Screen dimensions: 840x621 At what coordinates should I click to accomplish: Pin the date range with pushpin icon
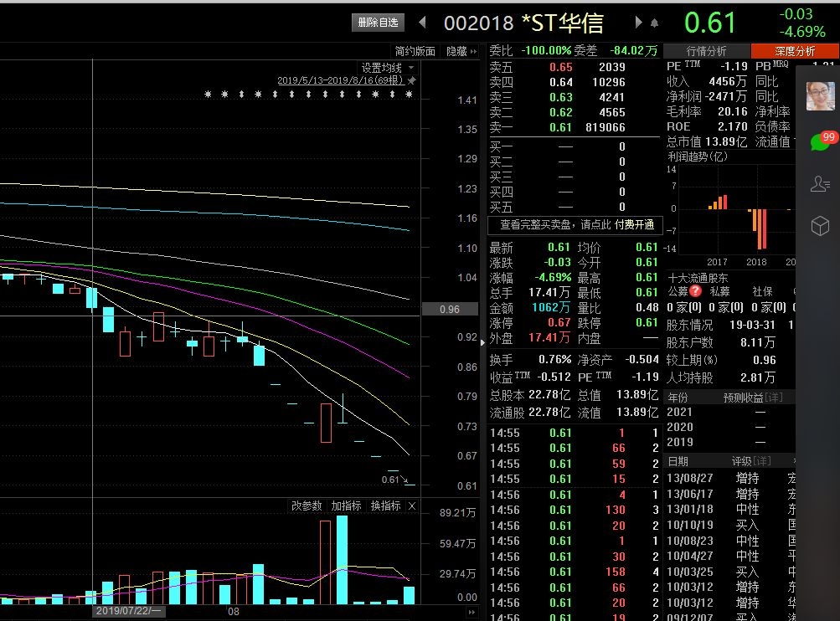(411, 81)
